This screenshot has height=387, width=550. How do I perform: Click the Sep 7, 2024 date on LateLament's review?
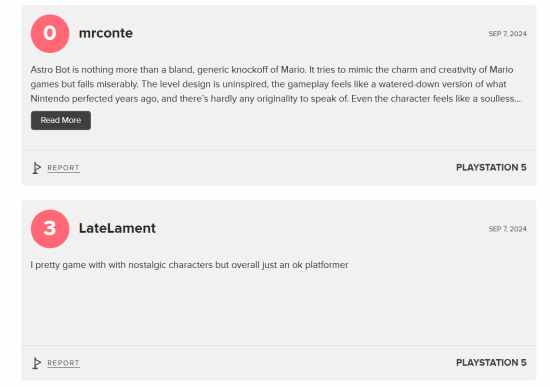pyautogui.click(x=508, y=229)
